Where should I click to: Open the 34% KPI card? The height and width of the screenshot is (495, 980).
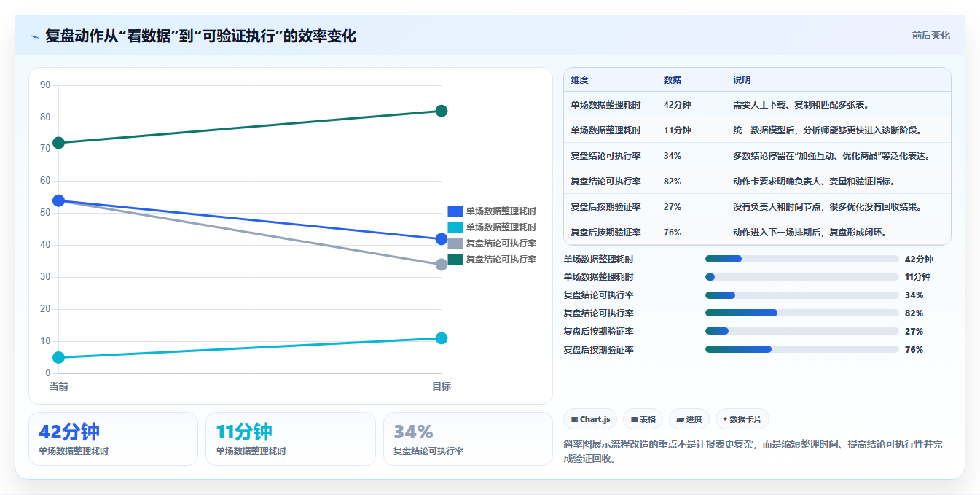tap(468, 439)
